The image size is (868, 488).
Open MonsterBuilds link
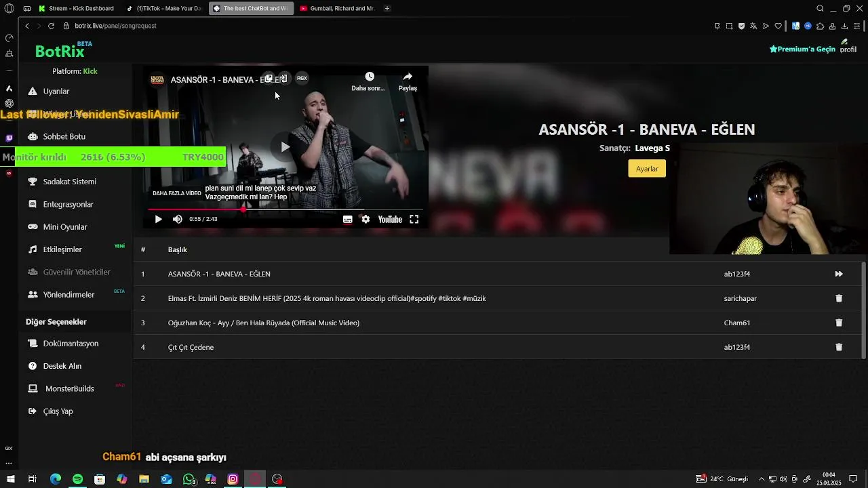pos(69,388)
